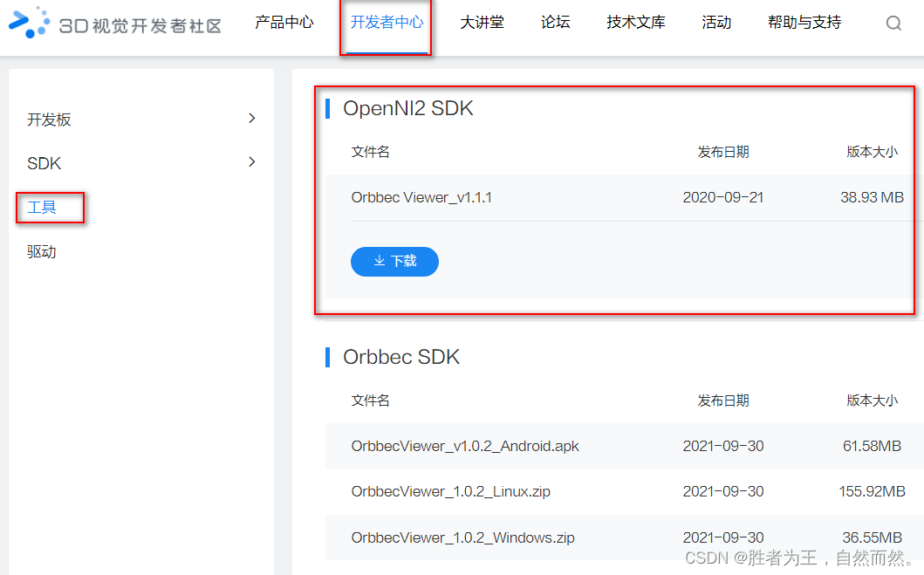This screenshot has width=924, height=575.
Task: Click 文件名 header in Orbbec SDK table
Action: pos(370,400)
